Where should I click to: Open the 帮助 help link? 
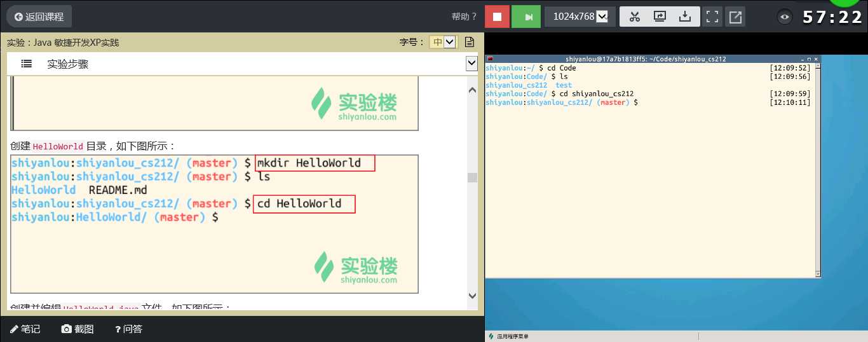[x=464, y=17]
